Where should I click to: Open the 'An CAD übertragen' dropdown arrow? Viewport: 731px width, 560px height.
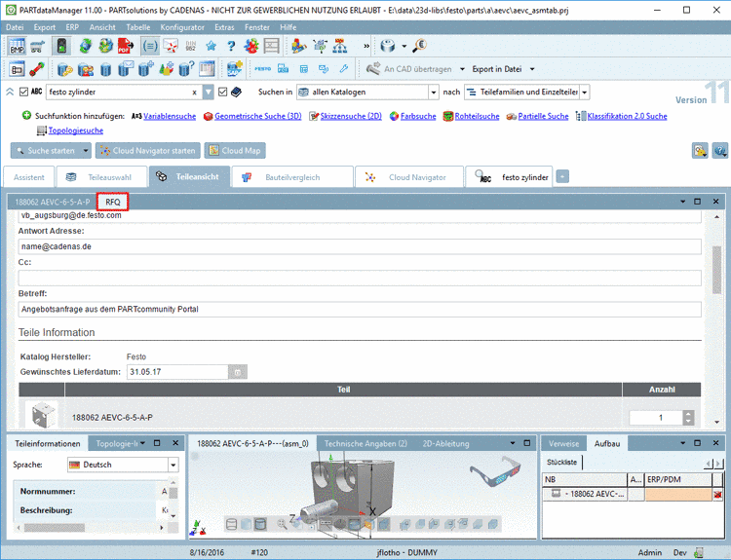point(462,69)
